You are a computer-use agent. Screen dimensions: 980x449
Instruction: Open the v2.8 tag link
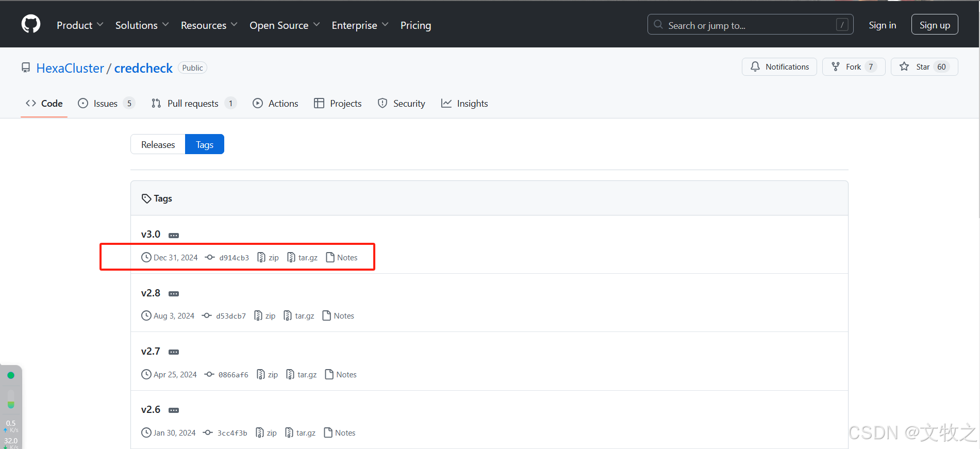[151, 293]
